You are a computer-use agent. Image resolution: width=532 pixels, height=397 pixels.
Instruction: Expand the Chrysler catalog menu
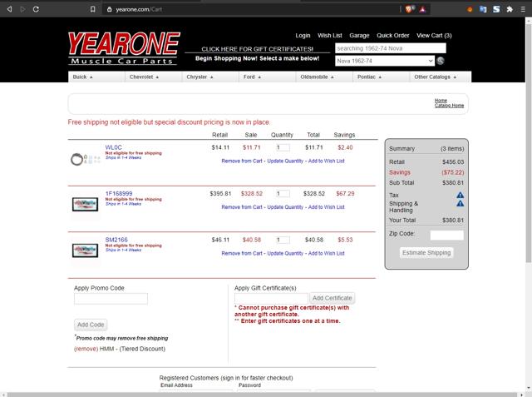[x=210, y=77]
